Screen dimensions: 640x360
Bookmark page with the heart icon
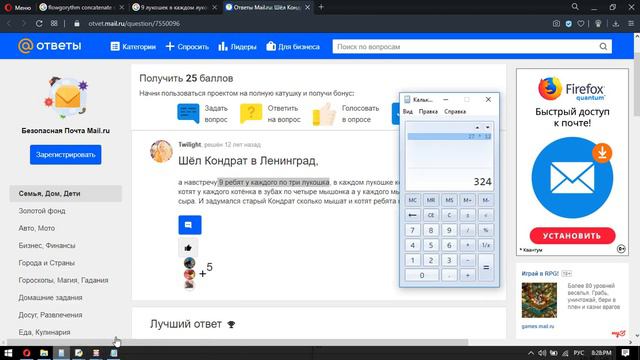click(580, 24)
